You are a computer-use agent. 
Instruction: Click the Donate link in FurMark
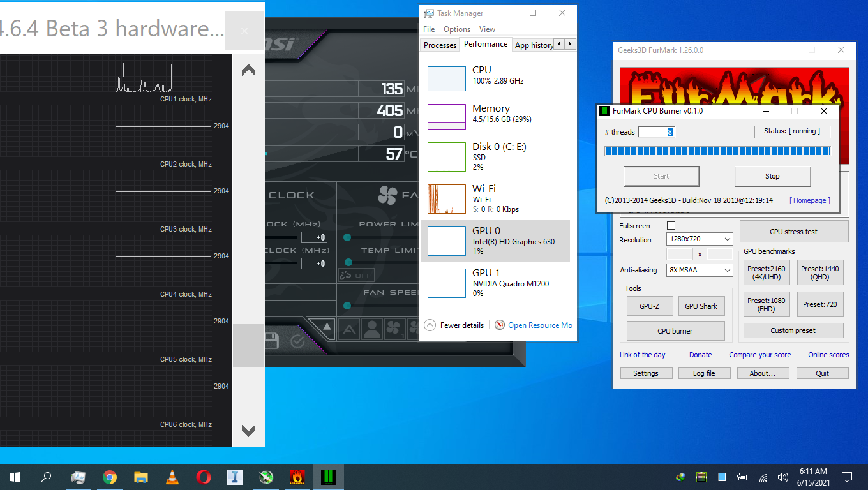pos(700,354)
